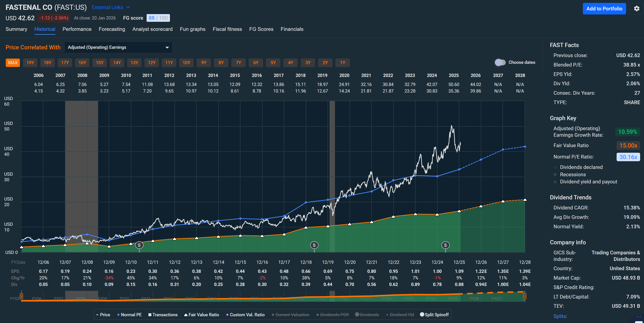Toggle Normal PE legend item
The width and height of the screenshot is (644, 323).
pos(129,315)
